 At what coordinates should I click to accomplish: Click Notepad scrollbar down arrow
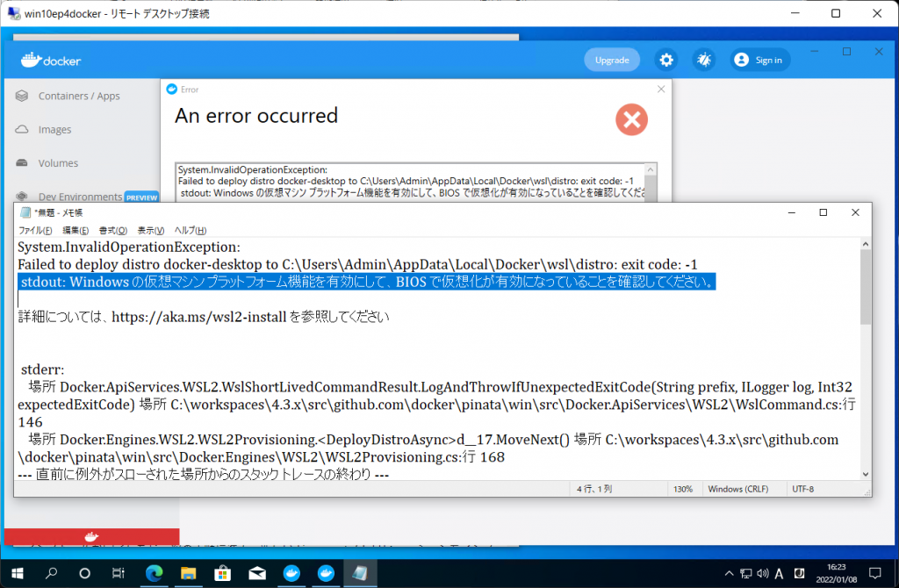tap(866, 475)
